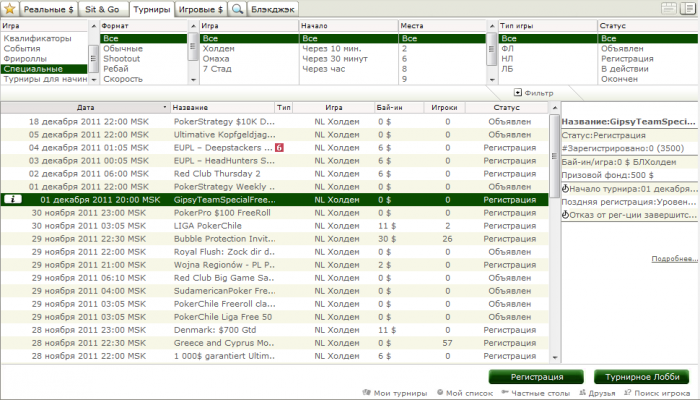700x400 pixels.
Task: Switch to Sit & Go tab
Action: coord(102,9)
